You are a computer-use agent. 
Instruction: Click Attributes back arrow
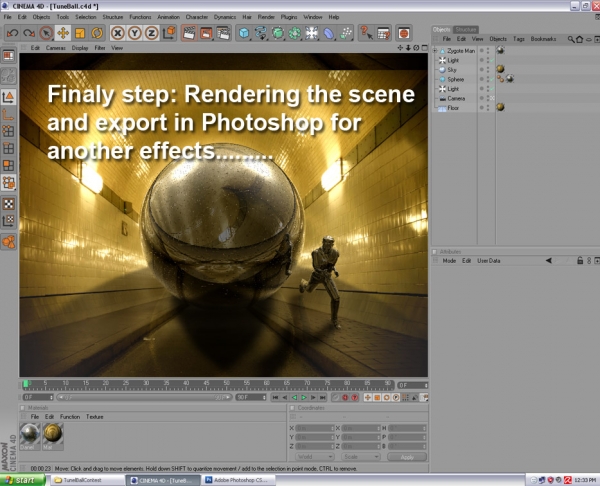[x=548, y=261]
